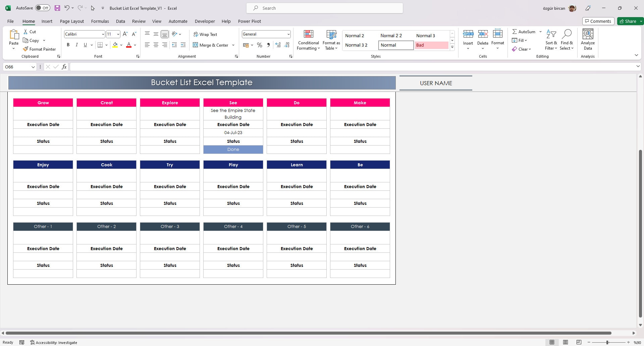Image resolution: width=644 pixels, height=346 pixels.
Task: Click the Share button
Action: (x=629, y=21)
